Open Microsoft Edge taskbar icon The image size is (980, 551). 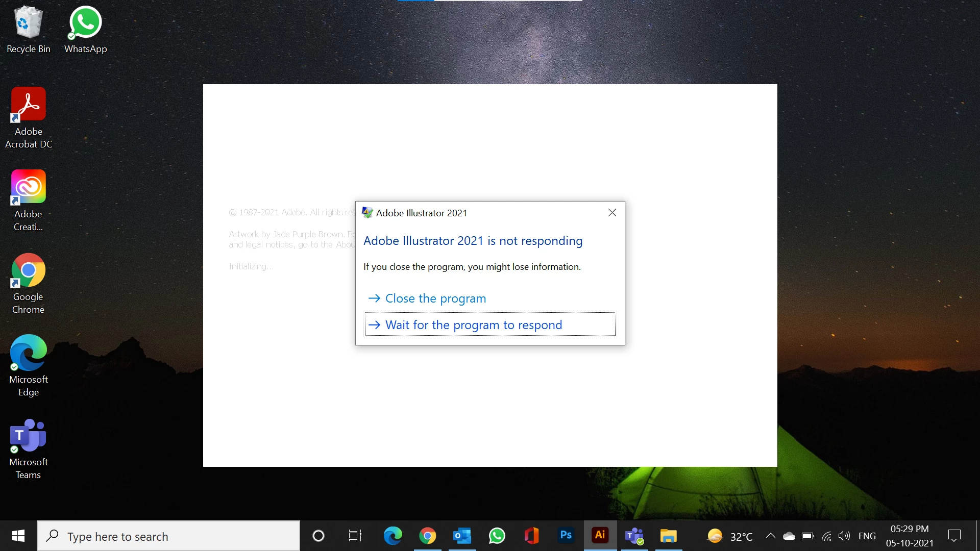393,536
